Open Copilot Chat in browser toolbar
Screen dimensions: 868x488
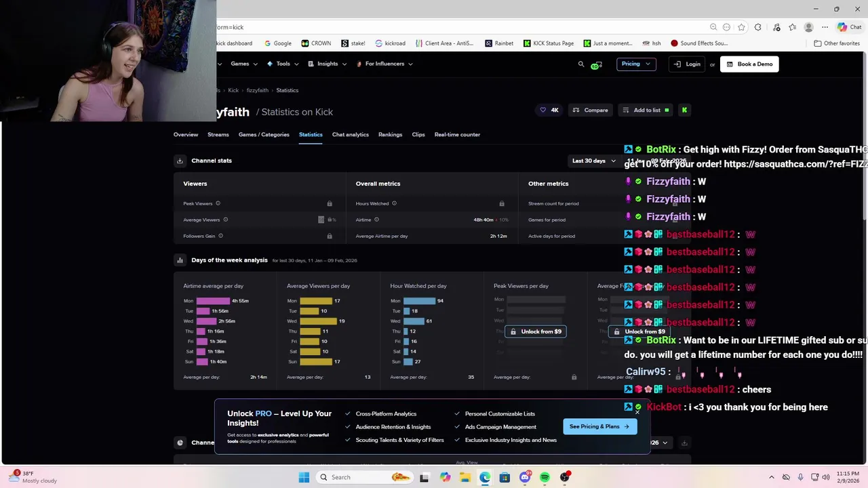(849, 27)
